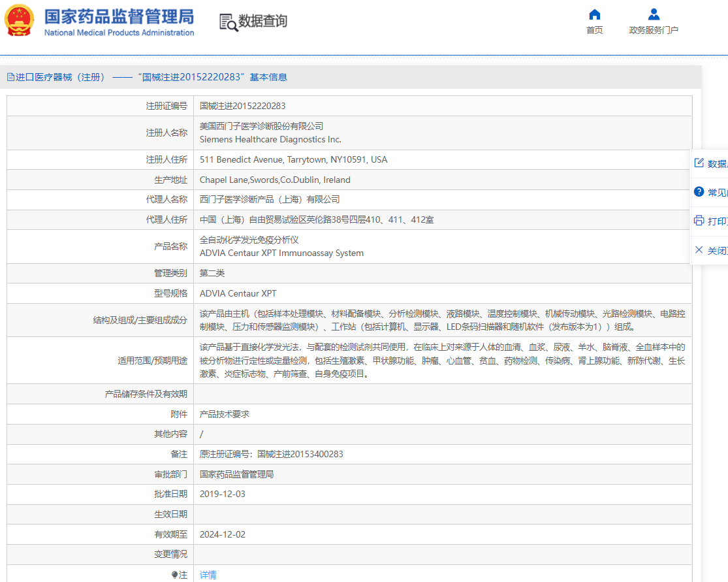Select registration number 国械注进20152220283 cell
Viewport: 728px width, 582px height.
pyautogui.click(x=443, y=106)
